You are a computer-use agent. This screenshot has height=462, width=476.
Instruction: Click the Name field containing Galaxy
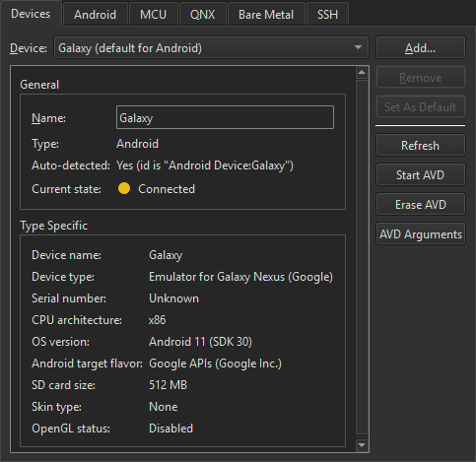point(225,117)
